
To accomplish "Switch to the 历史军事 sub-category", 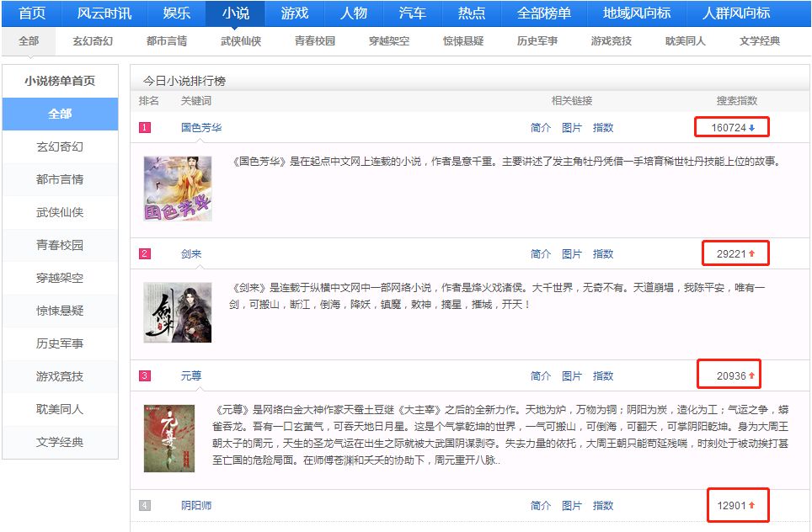I will [536, 39].
